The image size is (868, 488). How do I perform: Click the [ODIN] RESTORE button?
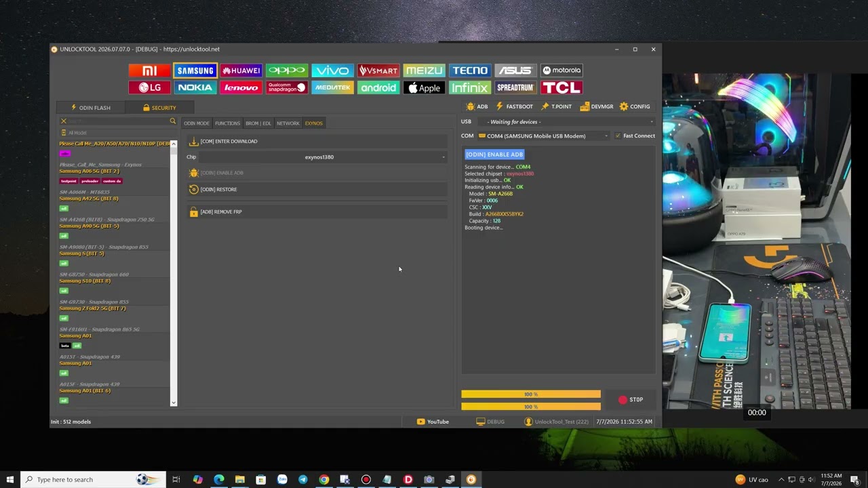tap(317, 190)
